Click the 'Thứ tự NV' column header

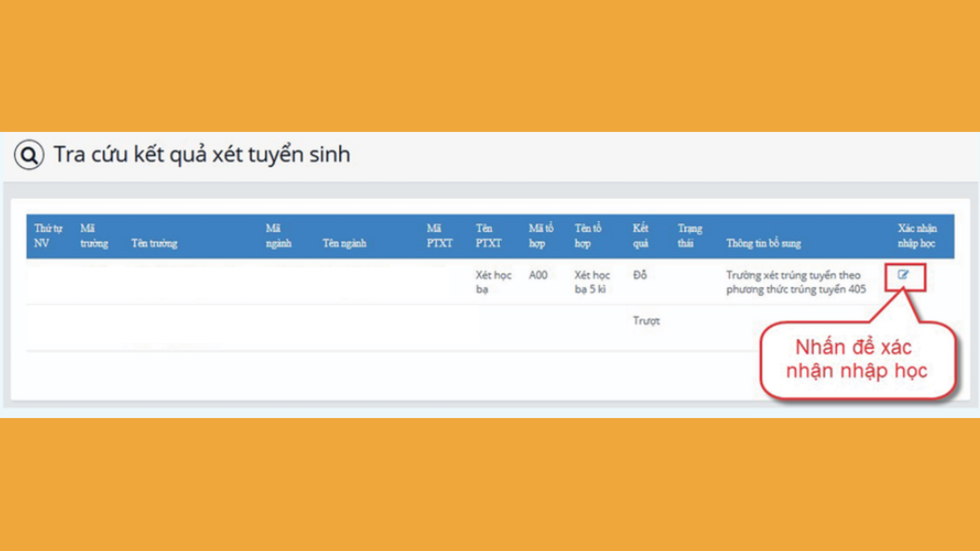pos(48,236)
